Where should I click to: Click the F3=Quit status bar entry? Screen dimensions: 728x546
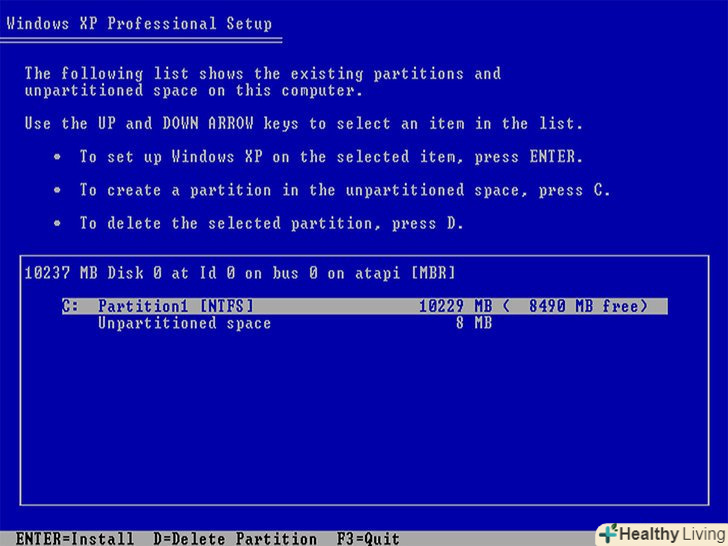coord(368,539)
